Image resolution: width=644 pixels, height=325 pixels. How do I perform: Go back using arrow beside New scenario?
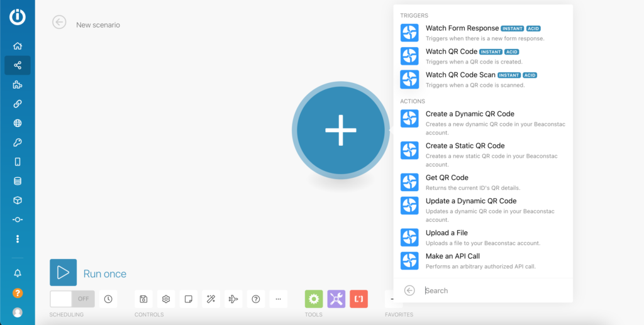(59, 22)
